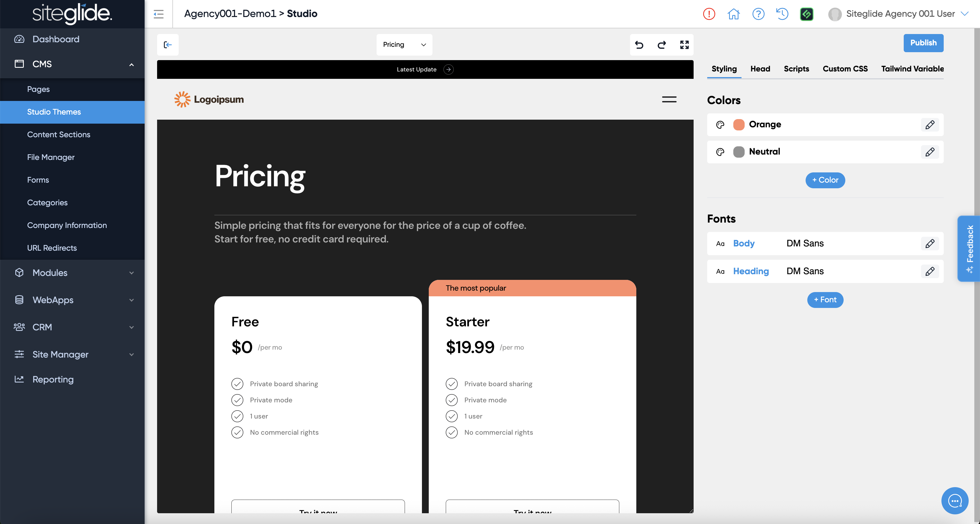Image resolution: width=980 pixels, height=524 pixels.
Task: Edit the Orange color with pencil icon
Action: (x=930, y=125)
